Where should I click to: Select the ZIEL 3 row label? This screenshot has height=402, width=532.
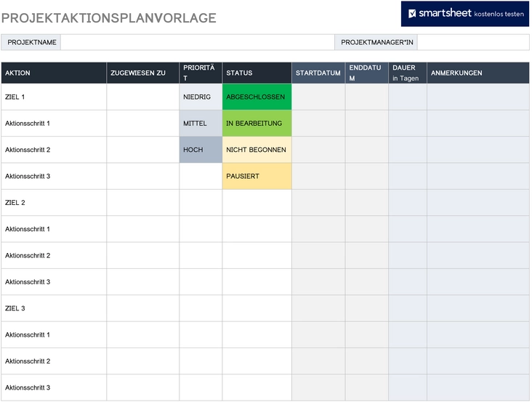click(15, 308)
